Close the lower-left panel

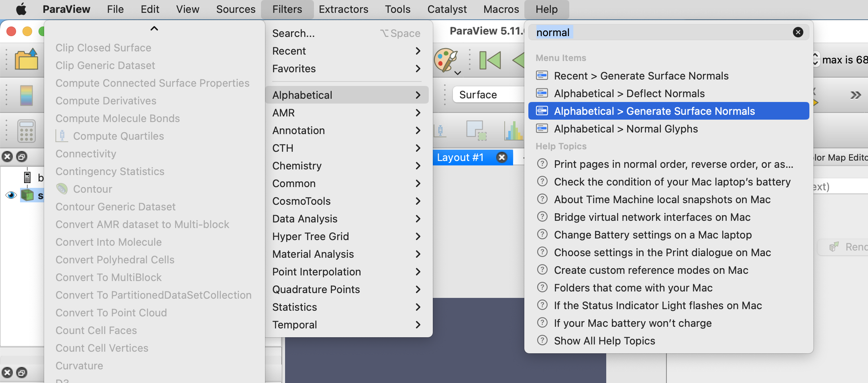(7, 373)
